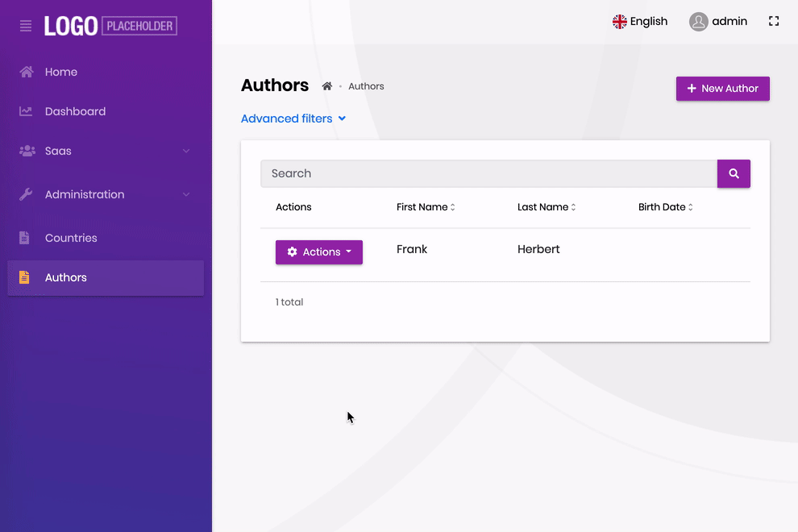
Task: Click the plus icon on New Author
Action: point(692,89)
